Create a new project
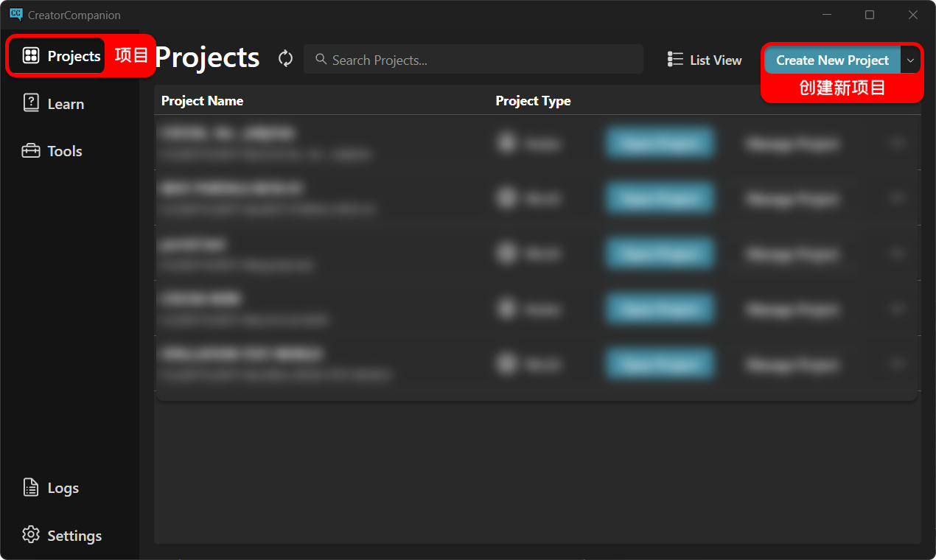 [832, 60]
